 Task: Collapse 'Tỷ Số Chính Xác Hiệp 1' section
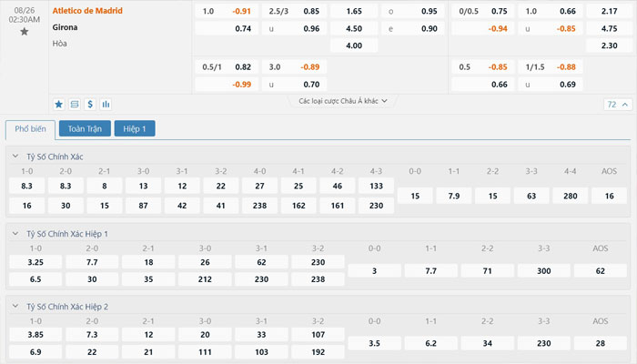pyautogui.click(x=15, y=234)
